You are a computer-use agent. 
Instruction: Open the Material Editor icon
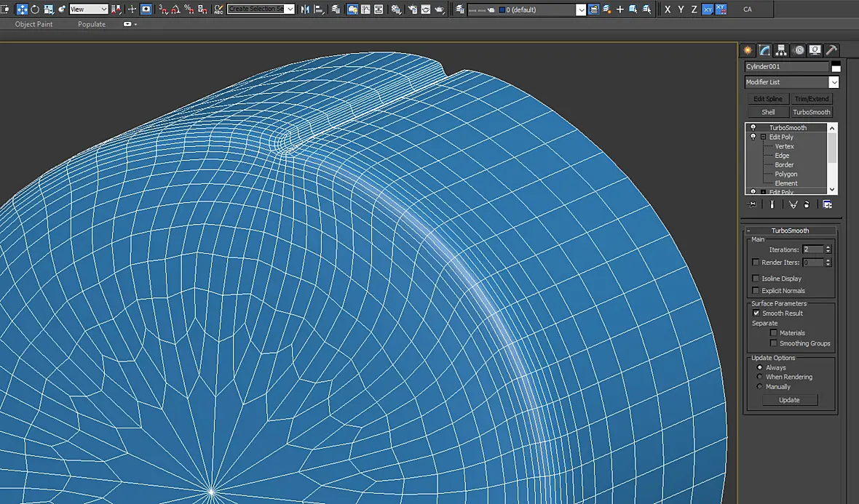395,9
